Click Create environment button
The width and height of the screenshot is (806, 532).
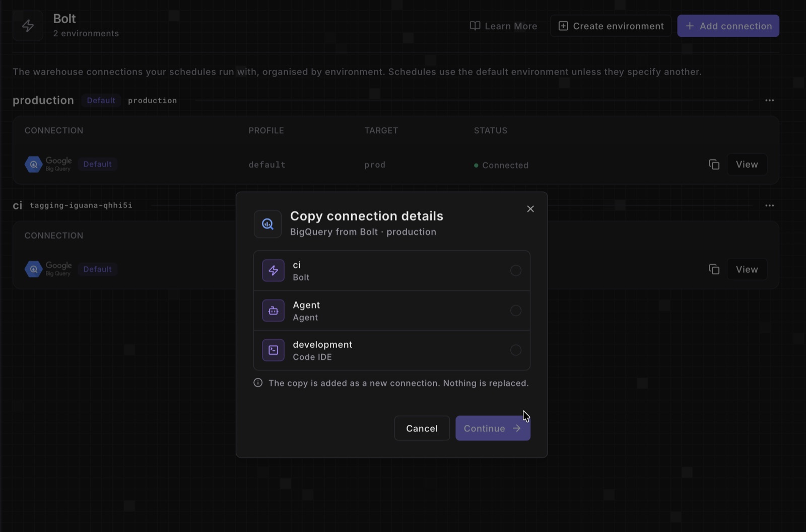coord(611,26)
